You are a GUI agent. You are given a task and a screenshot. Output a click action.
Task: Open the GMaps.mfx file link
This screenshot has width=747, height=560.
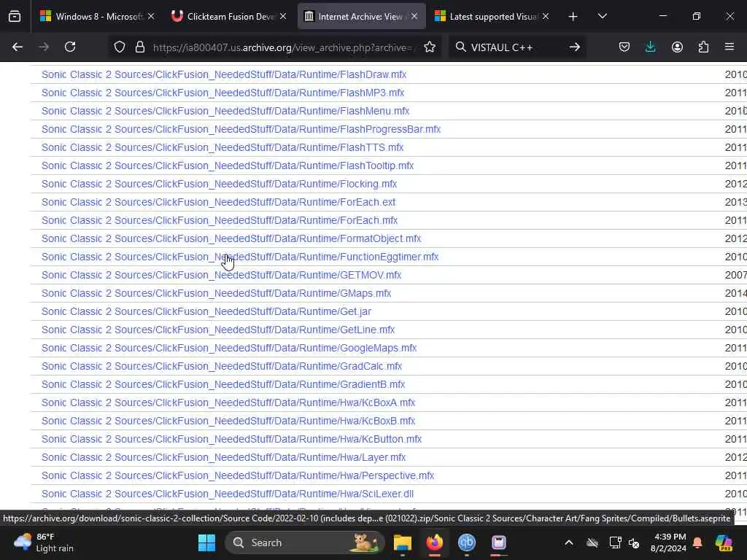(x=216, y=293)
